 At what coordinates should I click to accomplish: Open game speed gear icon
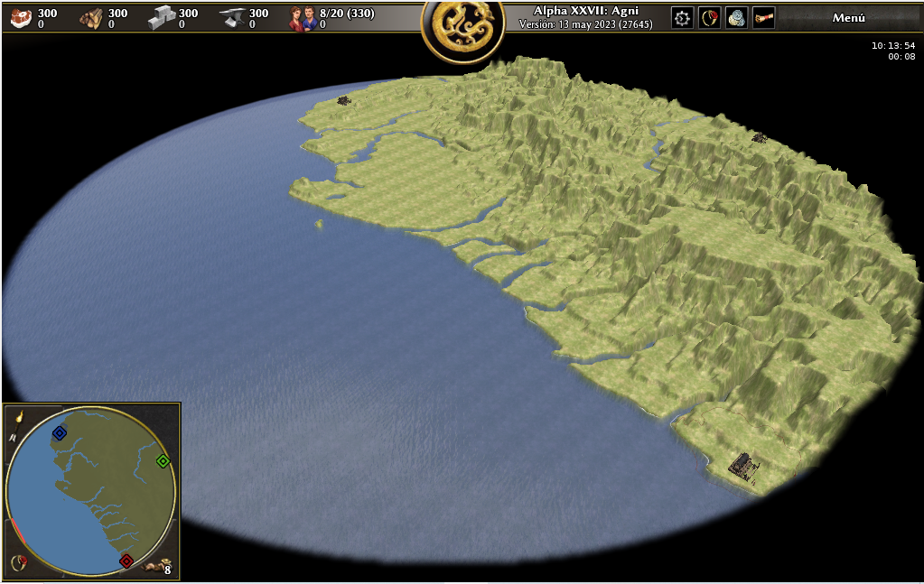coord(682,18)
